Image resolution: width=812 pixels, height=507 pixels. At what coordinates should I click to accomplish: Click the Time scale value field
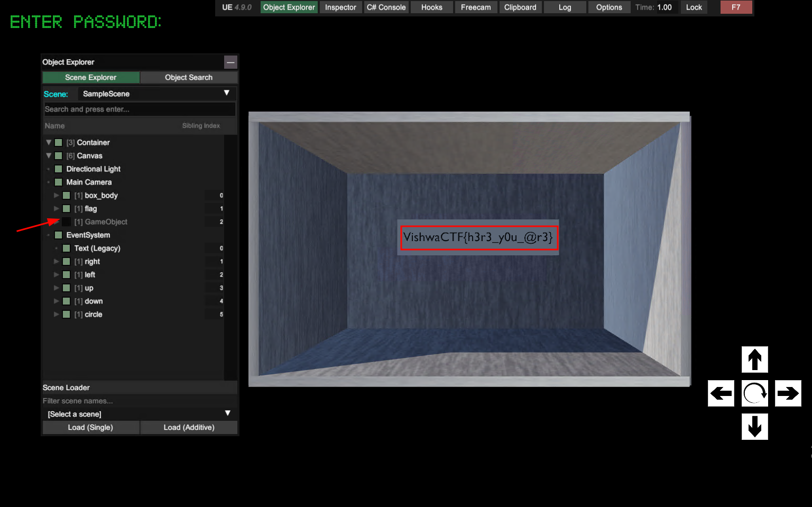664,7
